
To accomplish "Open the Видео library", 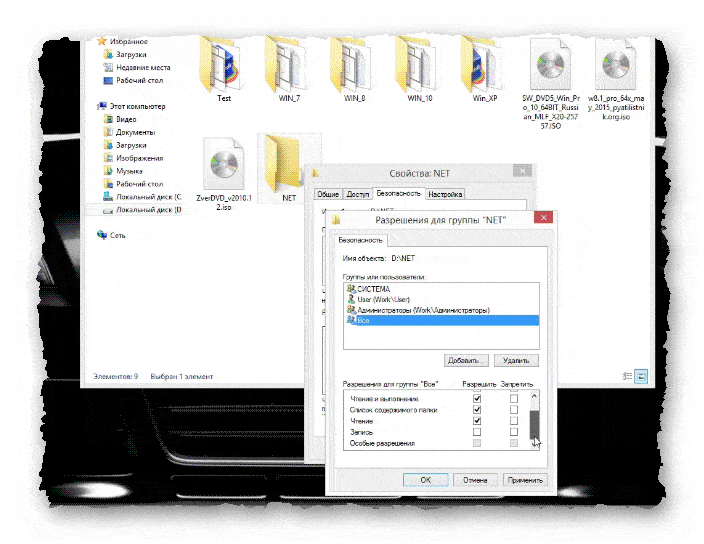I will pyautogui.click(x=126, y=119).
